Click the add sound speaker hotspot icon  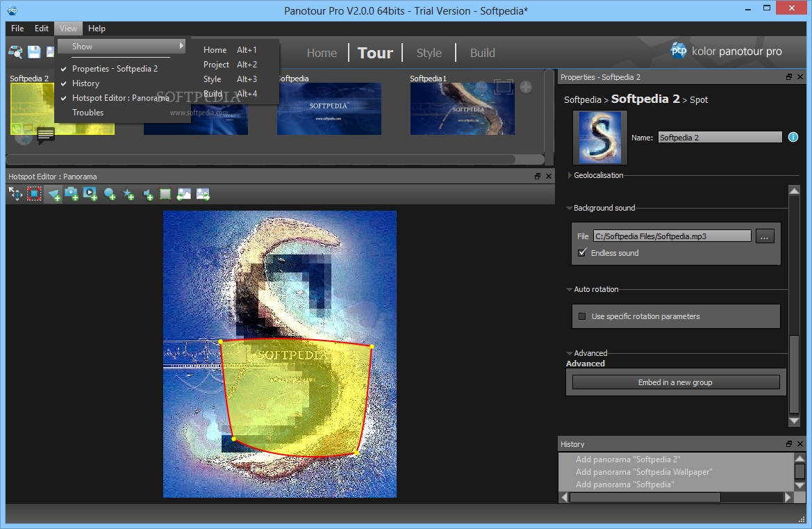(x=147, y=195)
